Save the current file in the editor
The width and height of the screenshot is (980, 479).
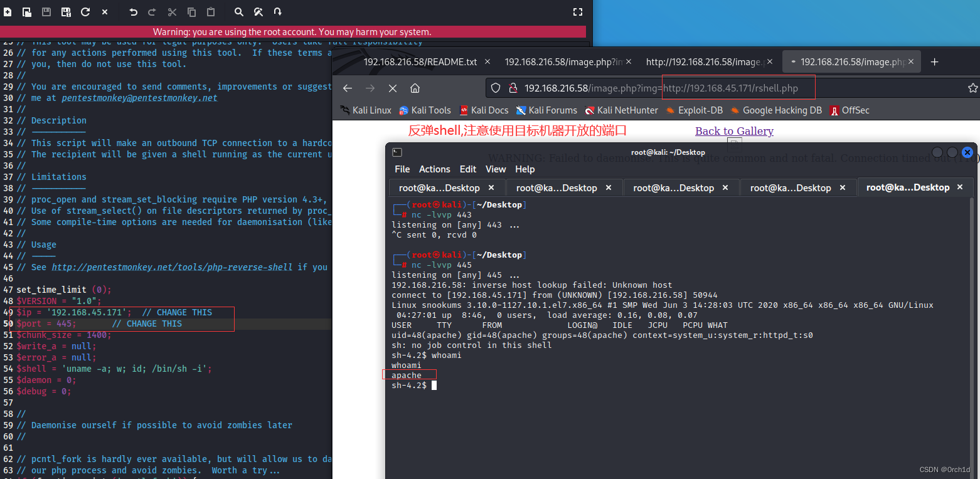click(x=46, y=12)
